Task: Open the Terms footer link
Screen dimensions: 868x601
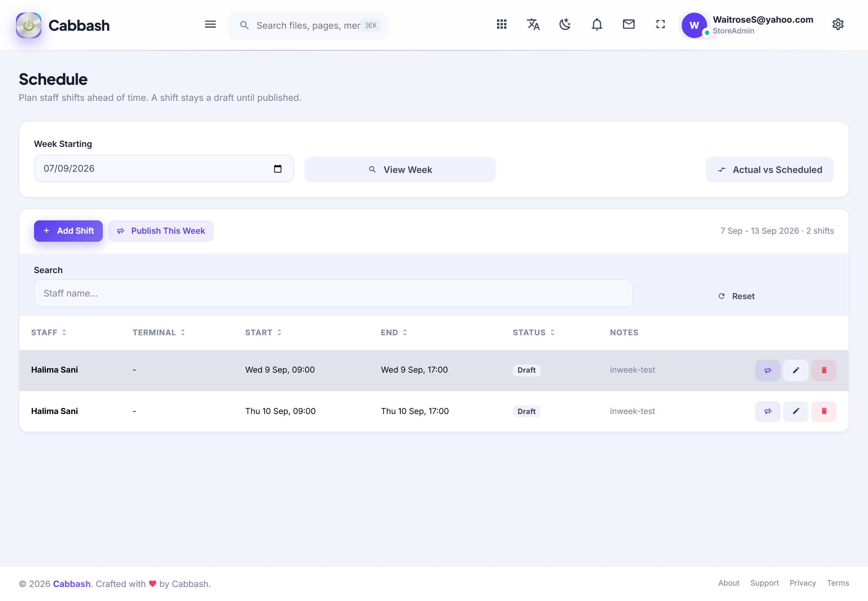Action: tap(838, 583)
